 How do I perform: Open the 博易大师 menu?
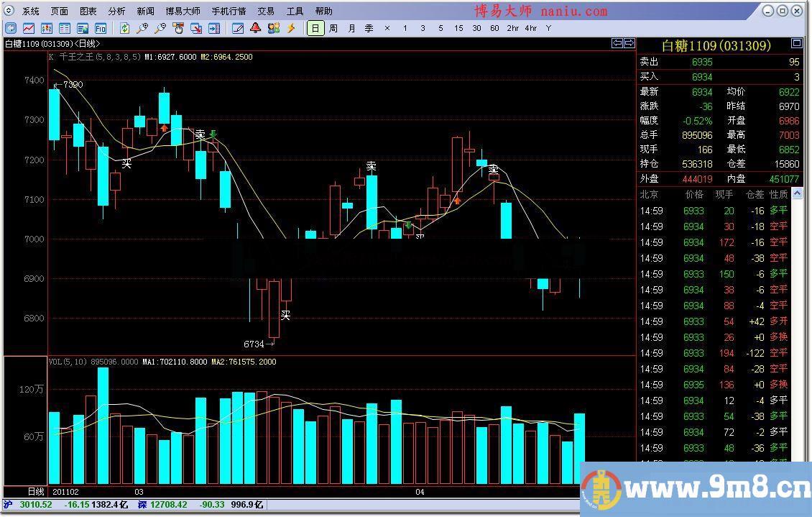pyautogui.click(x=183, y=11)
